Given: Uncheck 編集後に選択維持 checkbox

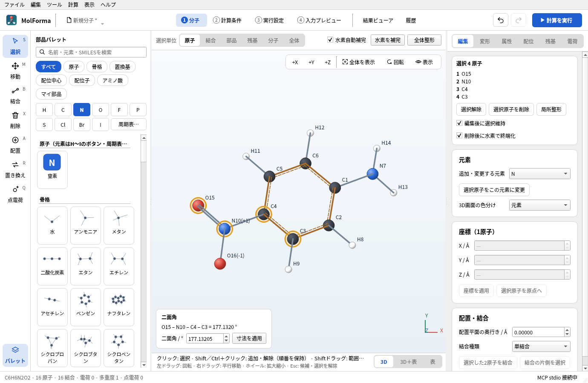Looking at the screenshot, I should [459, 123].
